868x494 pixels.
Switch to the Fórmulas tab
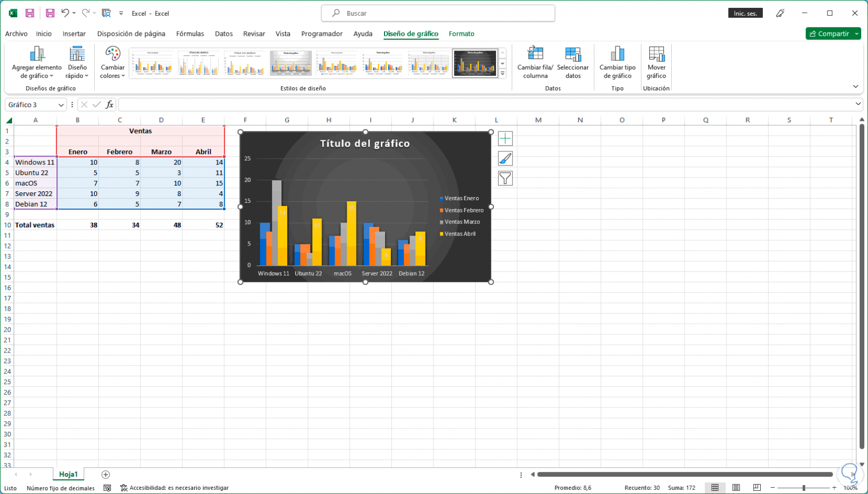(x=190, y=34)
